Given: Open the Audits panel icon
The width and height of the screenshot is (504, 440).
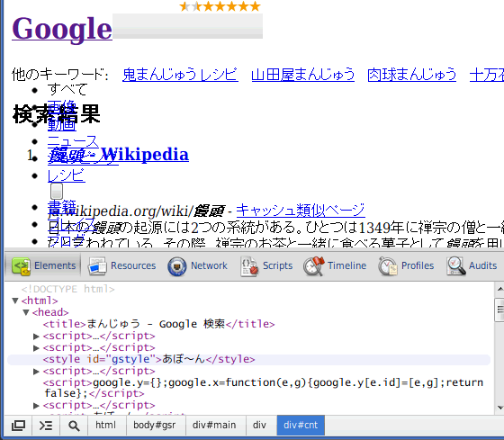Looking at the screenshot, I should point(455,266).
